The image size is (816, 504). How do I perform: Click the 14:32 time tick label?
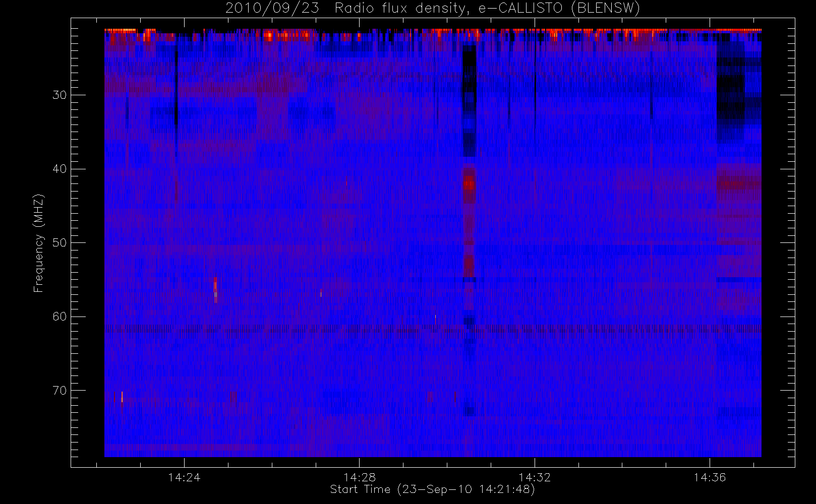click(535, 477)
